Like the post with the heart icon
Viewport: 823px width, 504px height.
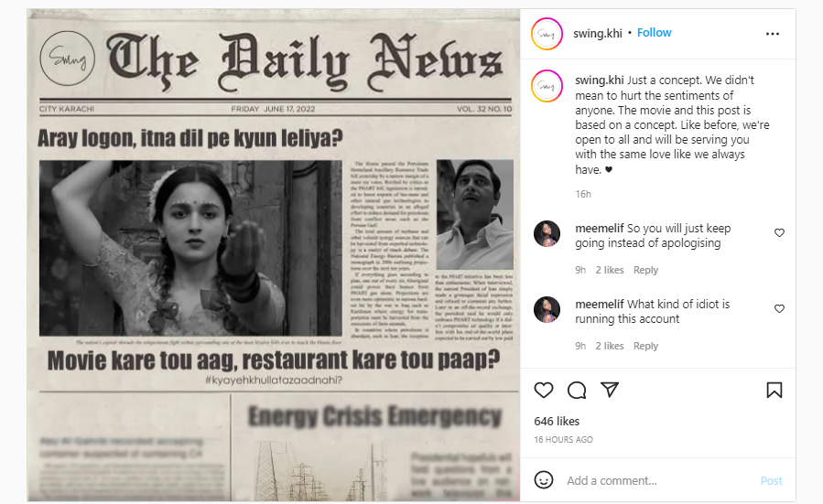pyautogui.click(x=543, y=391)
